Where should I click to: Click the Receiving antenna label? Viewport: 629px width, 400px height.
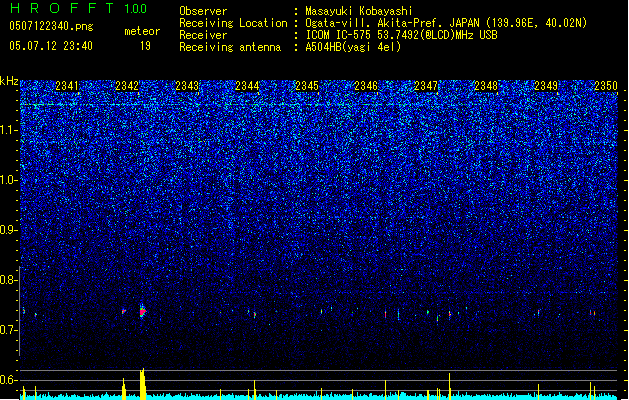click(x=230, y=47)
